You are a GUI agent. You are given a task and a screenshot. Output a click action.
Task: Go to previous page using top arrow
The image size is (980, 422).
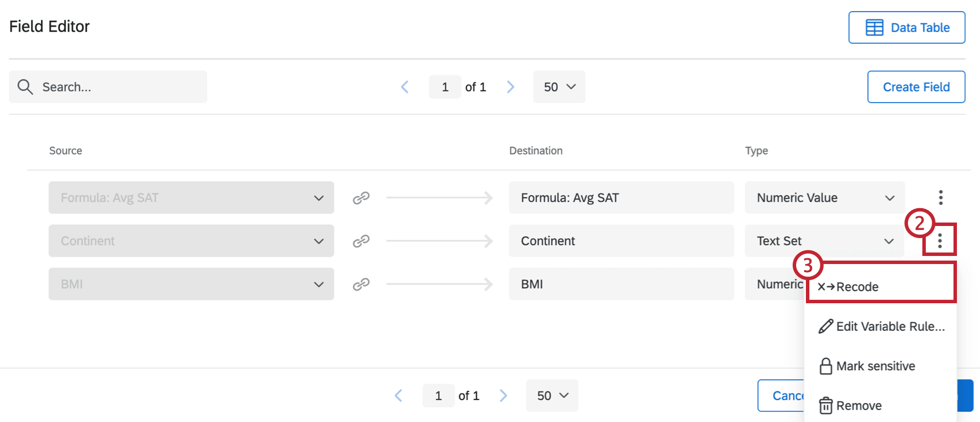[405, 87]
